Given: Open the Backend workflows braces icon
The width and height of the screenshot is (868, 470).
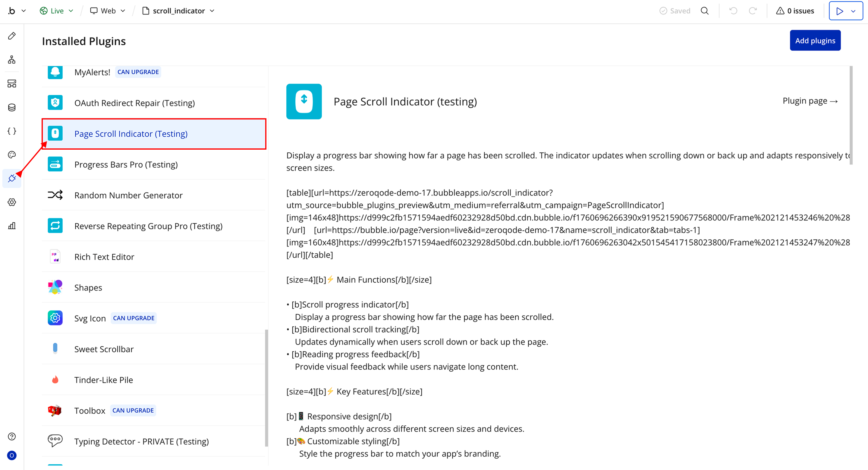Looking at the screenshot, I should point(12,131).
